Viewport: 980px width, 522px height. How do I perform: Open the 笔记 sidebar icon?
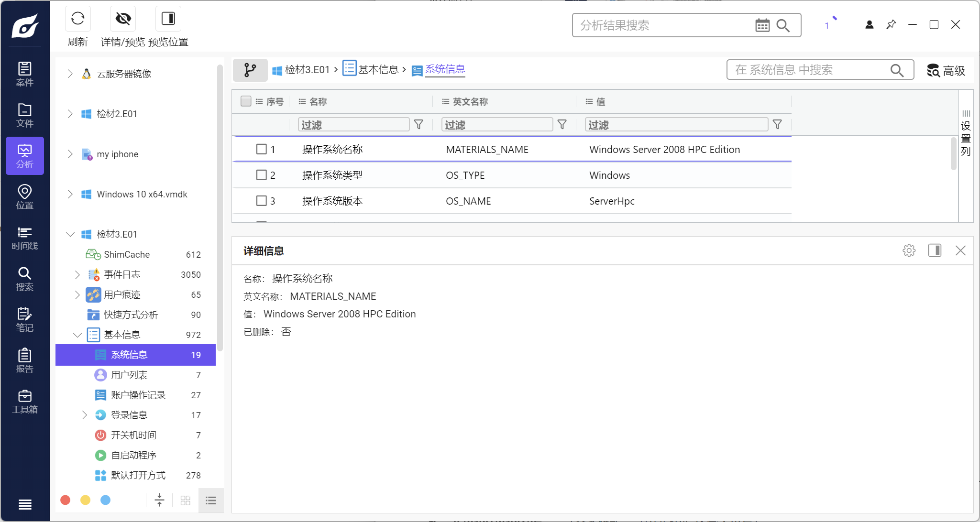click(x=25, y=320)
